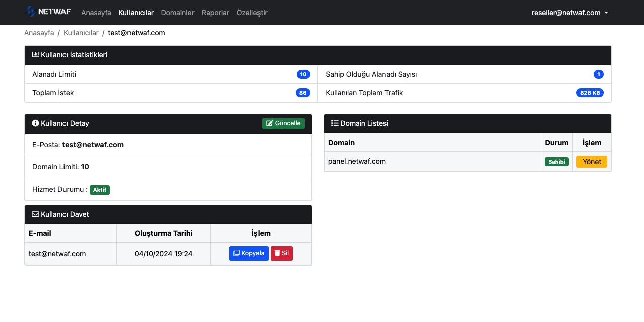Screen dimensions: 644x322
Task: Click the list icon beside Domain Listesi
Action: coord(335,123)
